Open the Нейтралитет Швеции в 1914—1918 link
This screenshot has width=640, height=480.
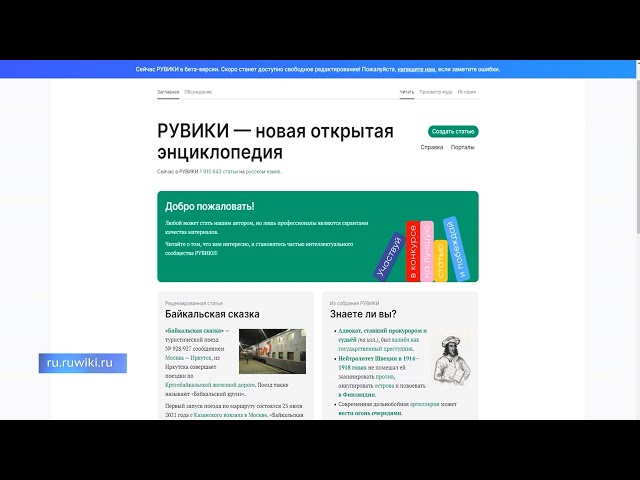377,363
